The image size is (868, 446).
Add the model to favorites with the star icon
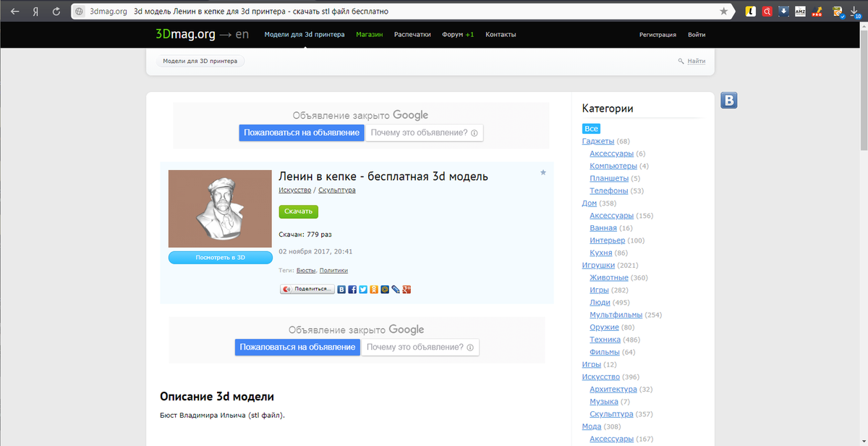click(x=543, y=172)
